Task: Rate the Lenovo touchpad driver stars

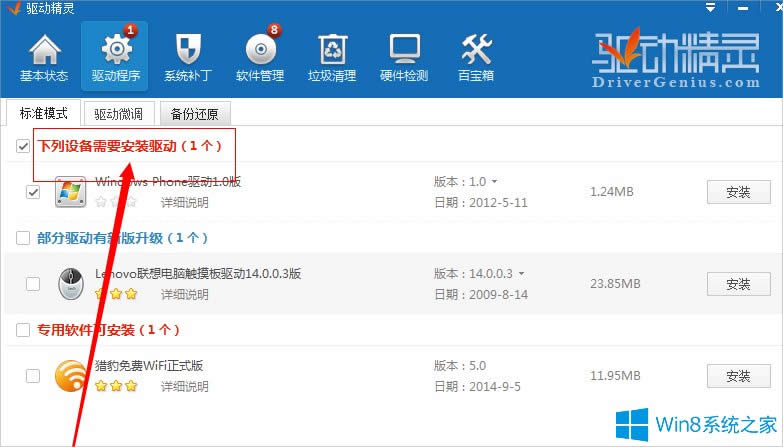Action: coord(116,294)
